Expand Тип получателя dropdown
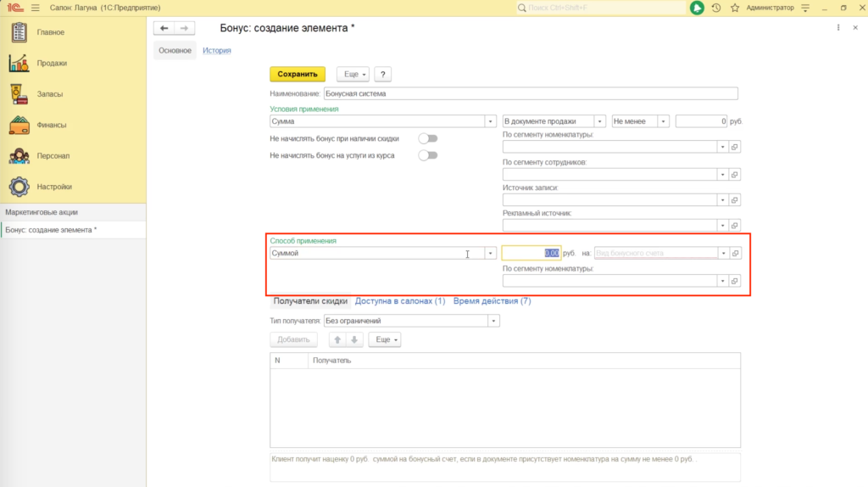The height and width of the screenshot is (487, 868). tap(493, 321)
